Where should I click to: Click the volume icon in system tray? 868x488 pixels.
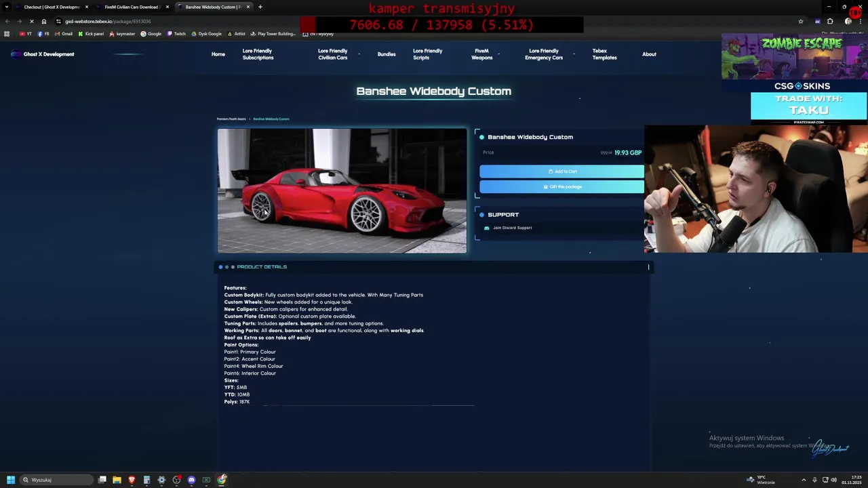(x=833, y=480)
